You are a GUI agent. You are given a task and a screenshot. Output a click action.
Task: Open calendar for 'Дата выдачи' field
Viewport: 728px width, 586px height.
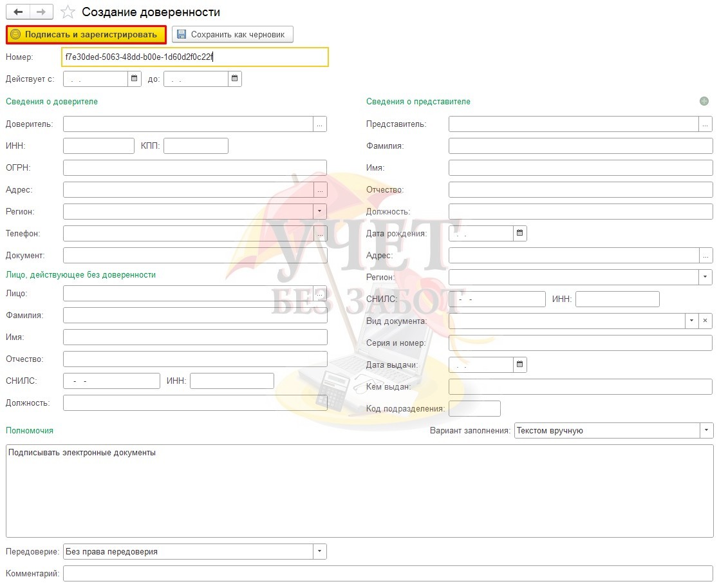click(x=520, y=364)
